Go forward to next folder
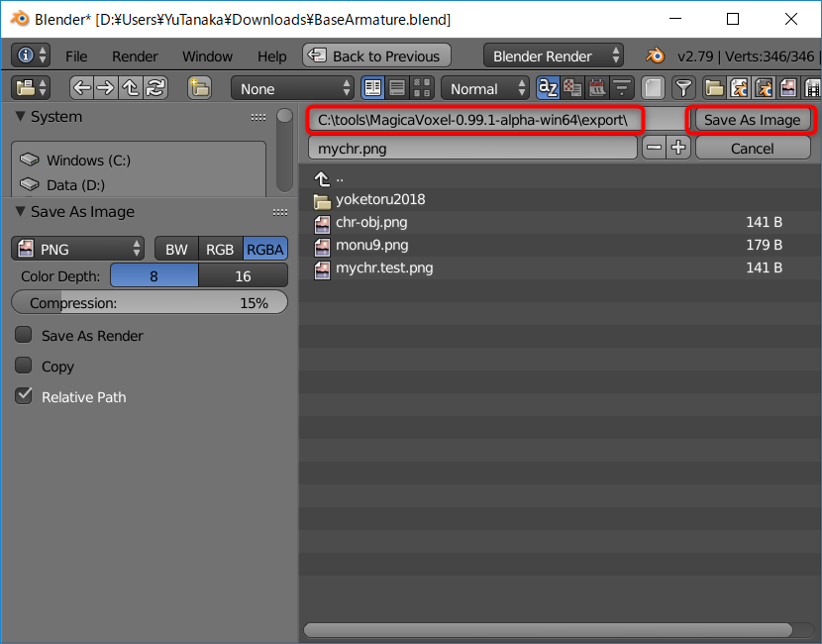 pos(106,87)
